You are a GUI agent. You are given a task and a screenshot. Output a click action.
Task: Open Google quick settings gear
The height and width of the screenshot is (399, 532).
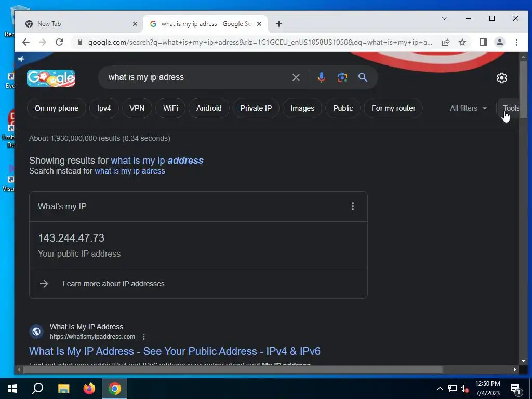(x=502, y=78)
